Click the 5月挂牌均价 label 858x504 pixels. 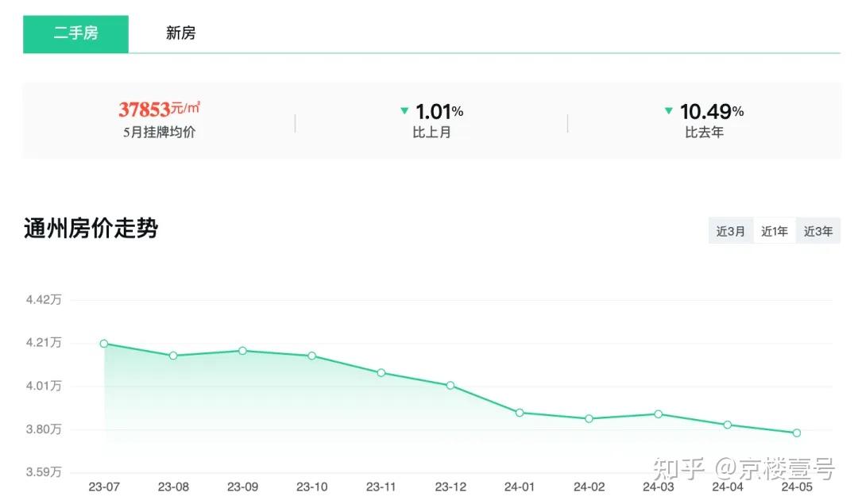158,132
